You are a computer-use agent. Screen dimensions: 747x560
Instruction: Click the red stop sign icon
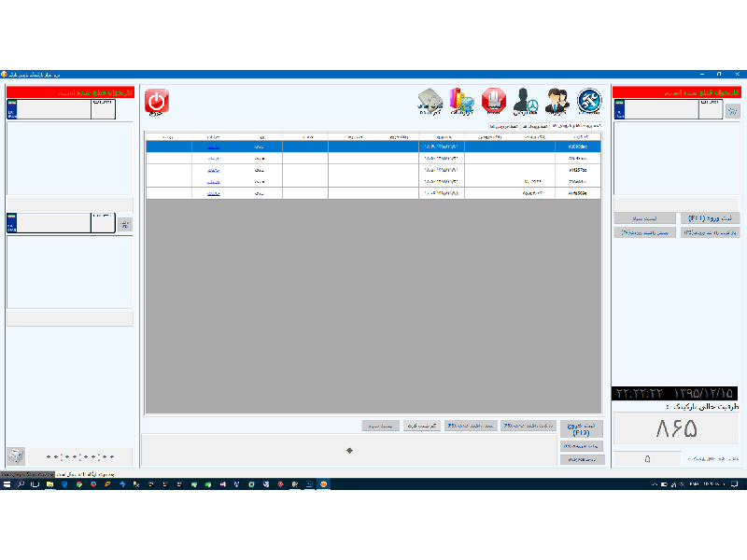pos(494,101)
